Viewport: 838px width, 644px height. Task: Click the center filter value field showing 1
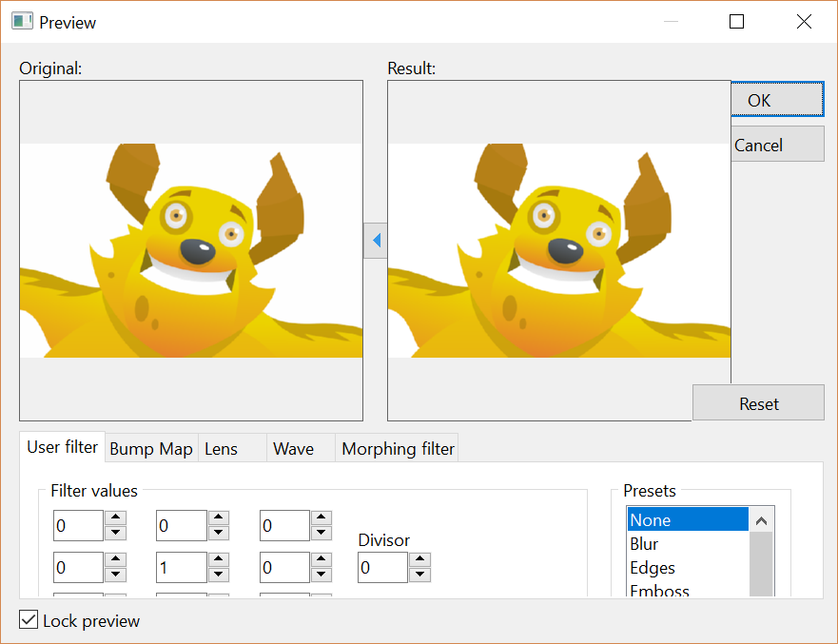[x=181, y=567]
